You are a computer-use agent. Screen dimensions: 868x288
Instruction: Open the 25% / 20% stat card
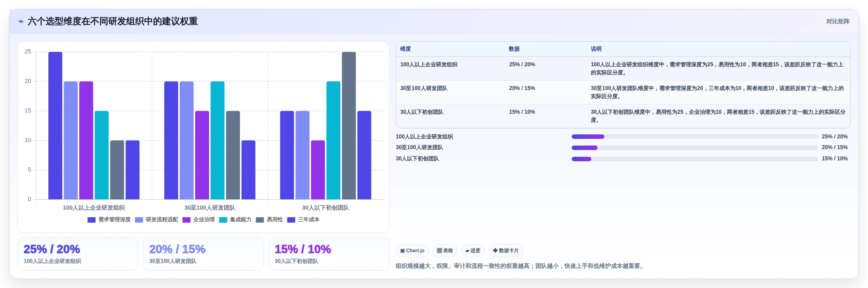[78, 254]
